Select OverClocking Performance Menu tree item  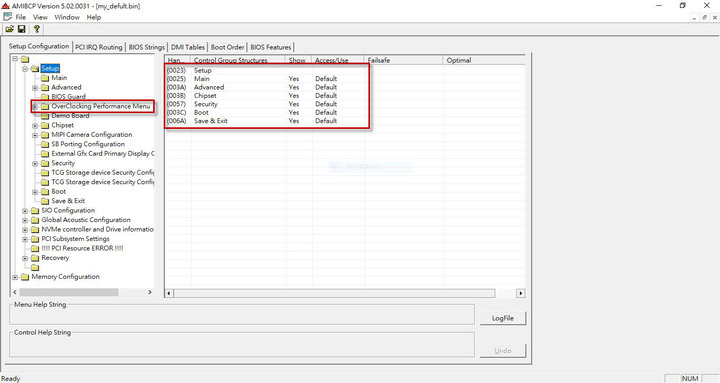(x=101, y=106)
